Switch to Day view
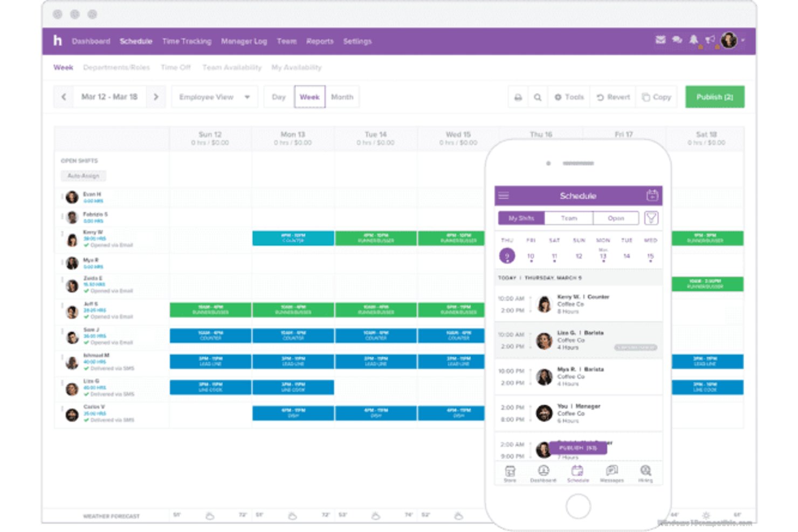 point(279,97)
